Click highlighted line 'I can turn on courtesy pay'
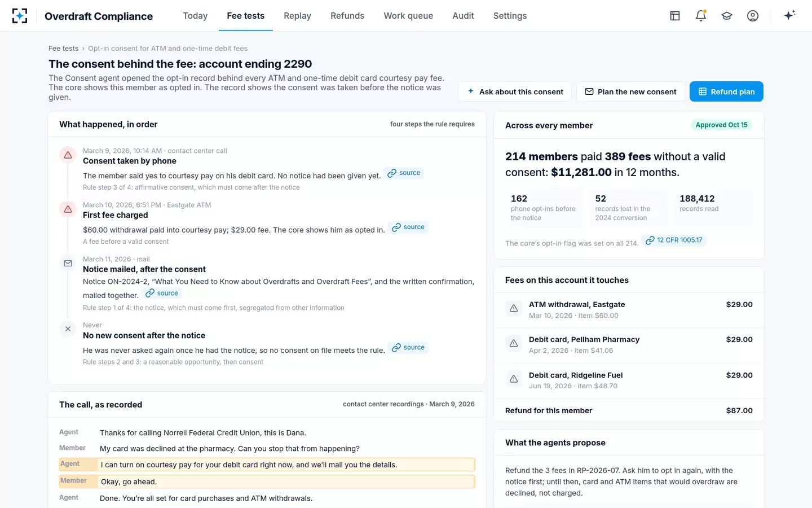 (x=267, y=465)
